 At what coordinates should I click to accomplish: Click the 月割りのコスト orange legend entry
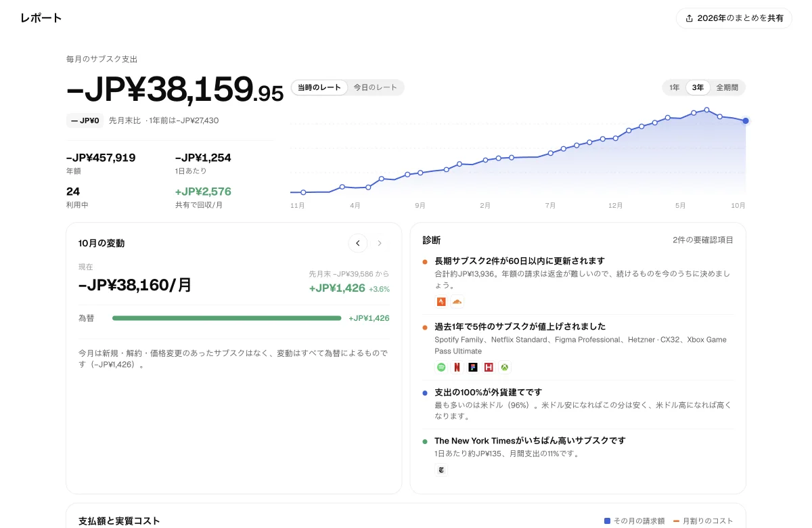coord(703,521)
